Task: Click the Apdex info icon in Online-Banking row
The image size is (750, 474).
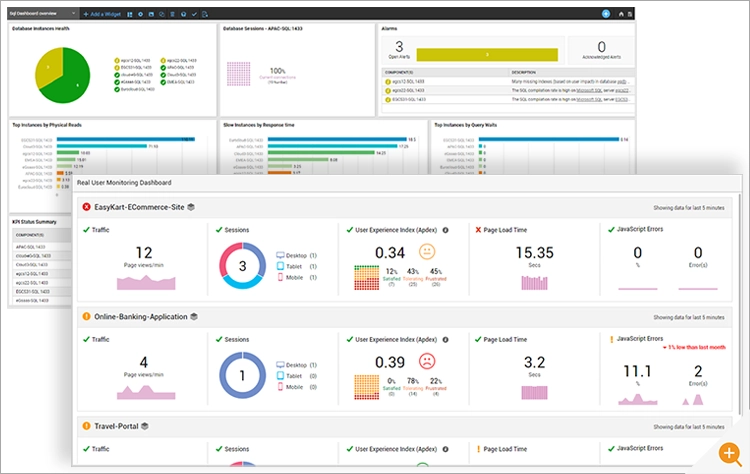Action: point(445,340)
